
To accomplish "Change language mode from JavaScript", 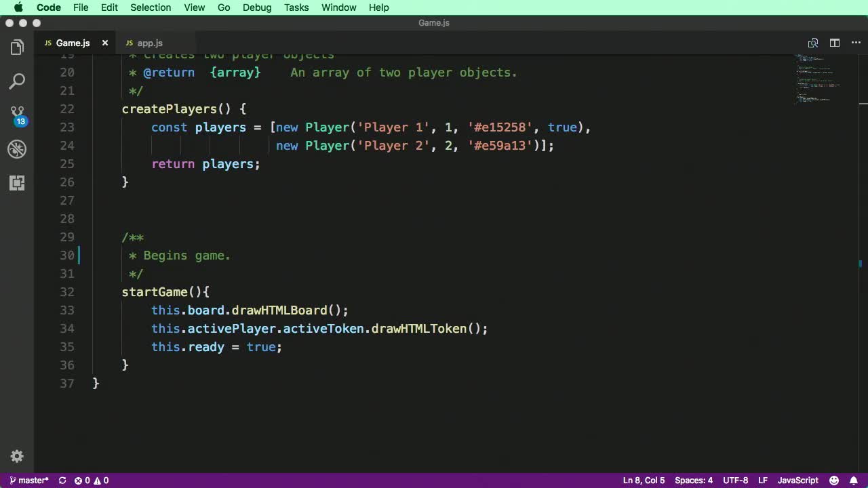I will [x=797, y=481].
